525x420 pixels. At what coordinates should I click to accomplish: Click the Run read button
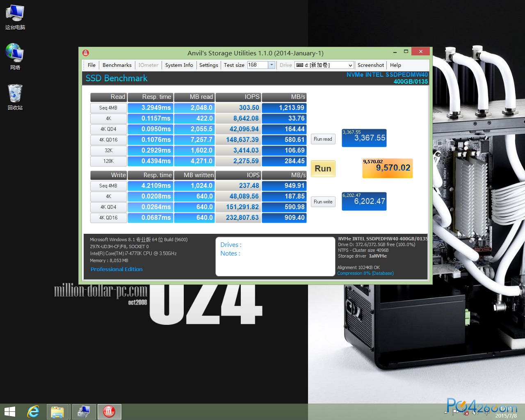click(x=323, y=139)
